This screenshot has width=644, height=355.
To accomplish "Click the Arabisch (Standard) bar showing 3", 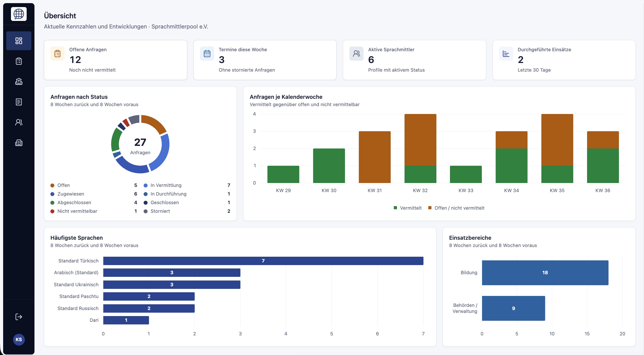I will (172, 273).
